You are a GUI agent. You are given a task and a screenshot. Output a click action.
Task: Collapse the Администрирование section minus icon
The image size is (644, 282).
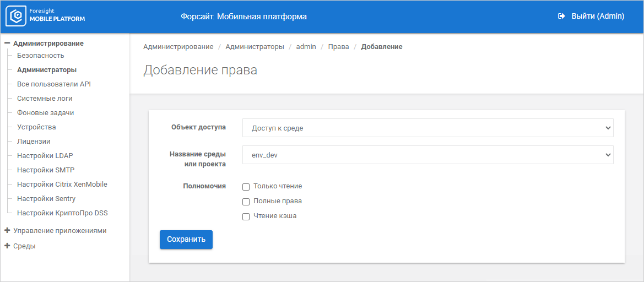[7, 43]
